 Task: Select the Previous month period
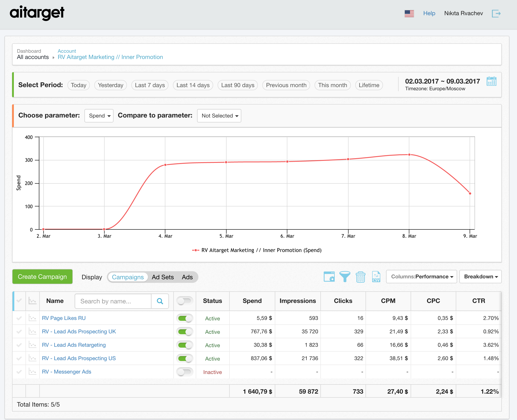tap(286, 85)
